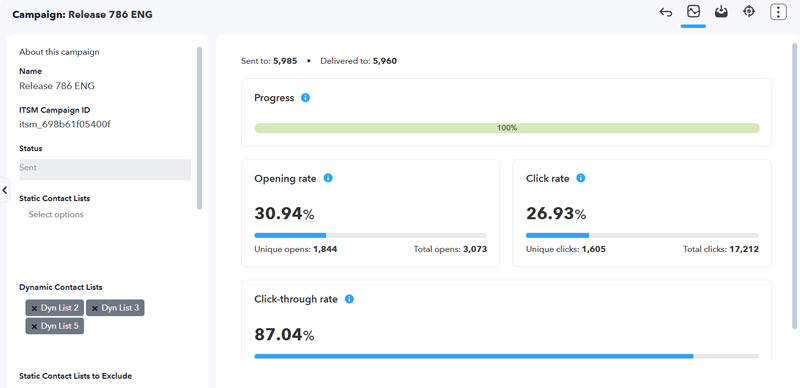Screen dimensions: 800x388
Task: Click the download export icon
Action: pyautogui.click(x=721, y=12)
